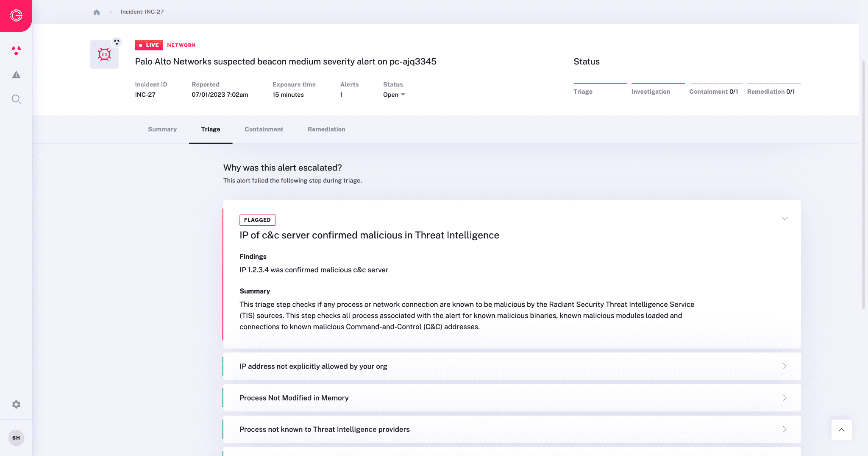Open the Status Open dropdown
868x456 pixels.
394,95
